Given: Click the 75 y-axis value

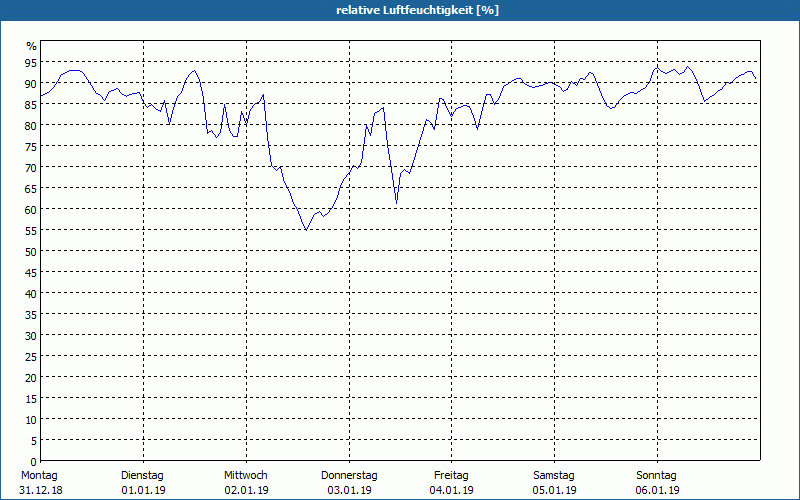Looking at the screenshot, I should pyautogui.click(x=31, y=147).
